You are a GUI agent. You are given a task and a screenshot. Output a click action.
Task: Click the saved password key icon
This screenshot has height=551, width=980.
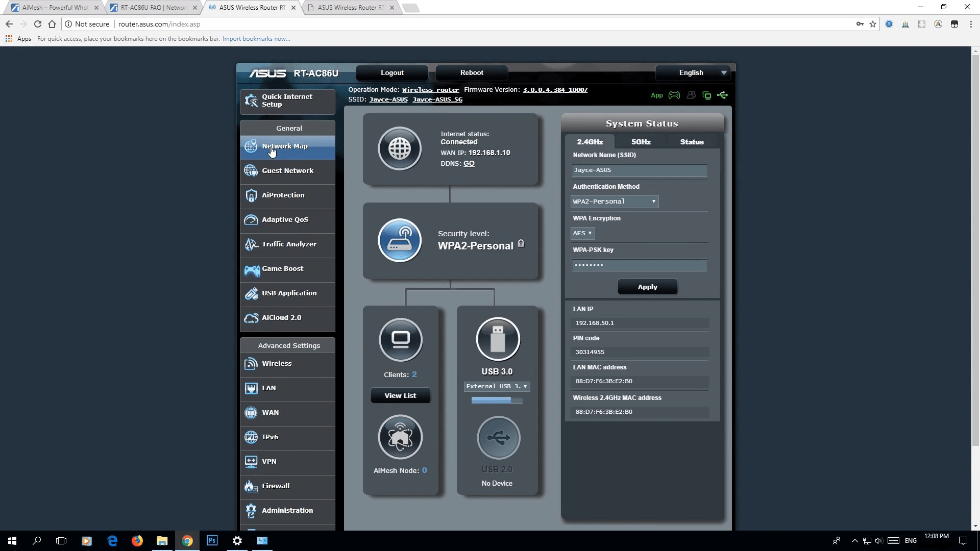(x=860, y=24)
